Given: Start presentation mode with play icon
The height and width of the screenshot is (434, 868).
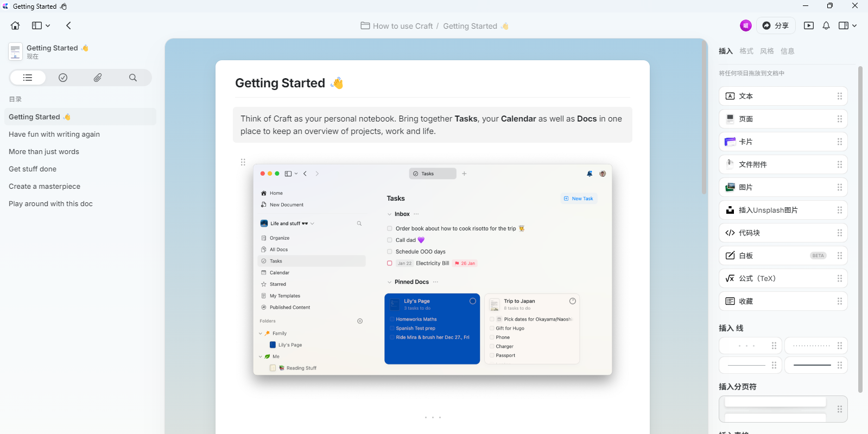Looking at the screenshot, I should [808, 25].
